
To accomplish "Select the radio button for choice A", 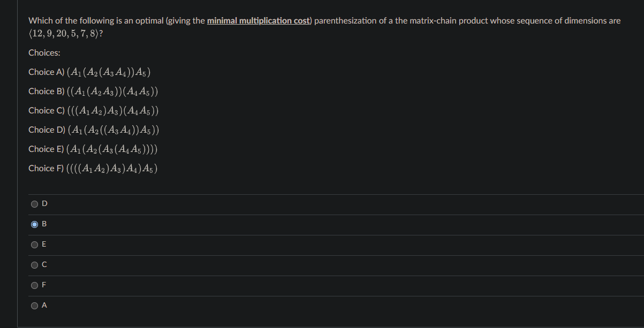I will click(x=34, y=305).
